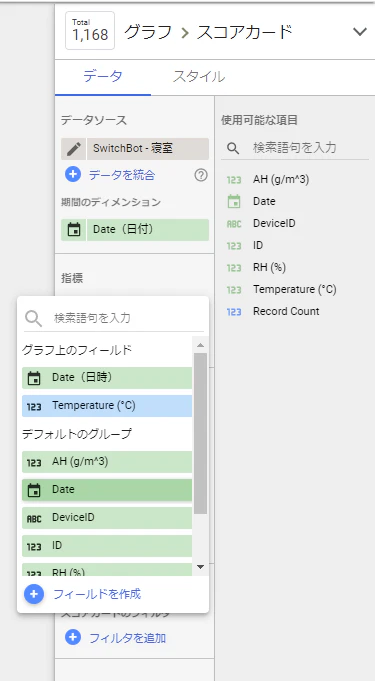Switch to the スタイル tab
375x681 pixels.
(x=199, y=77)
